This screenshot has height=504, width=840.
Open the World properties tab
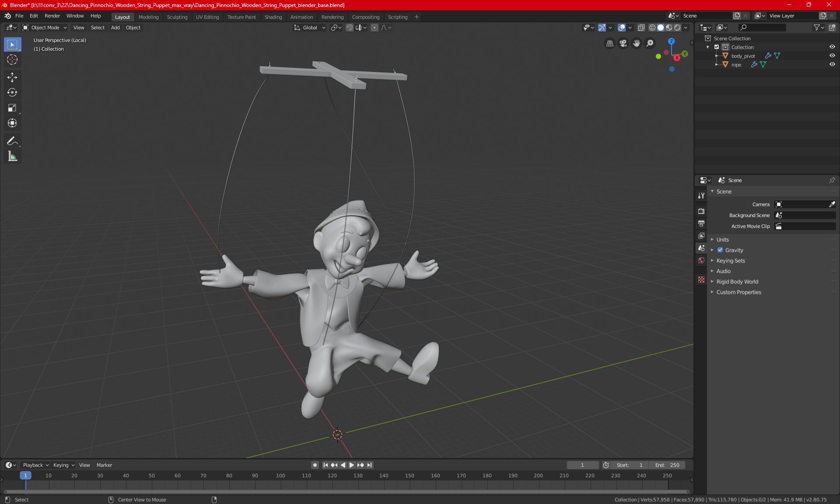coord(701,260)
